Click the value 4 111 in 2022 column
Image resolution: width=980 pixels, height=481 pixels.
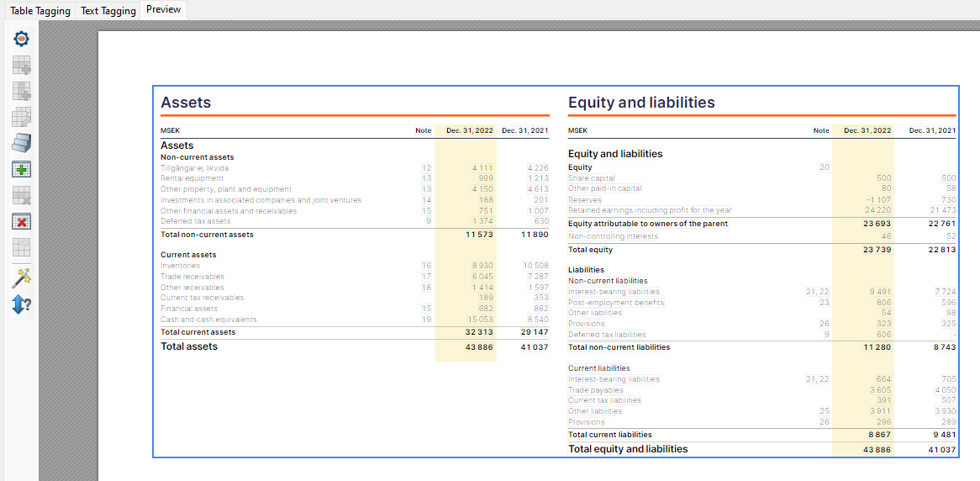pos(482,167)
